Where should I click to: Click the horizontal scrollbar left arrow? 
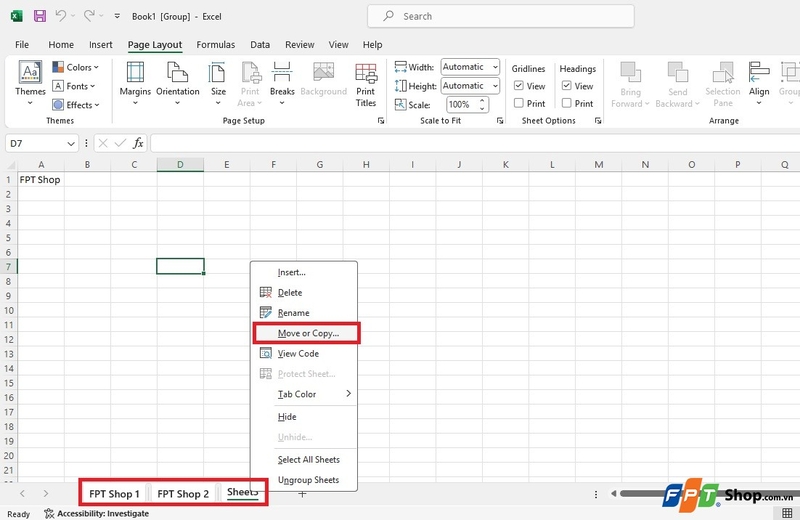coord(614,493)
